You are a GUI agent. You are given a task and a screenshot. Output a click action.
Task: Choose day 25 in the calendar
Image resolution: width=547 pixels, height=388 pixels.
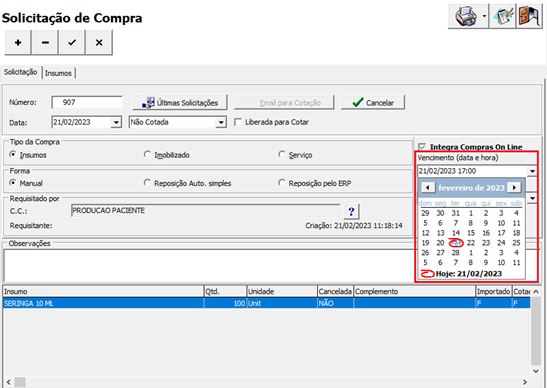(x=516, y=243)
